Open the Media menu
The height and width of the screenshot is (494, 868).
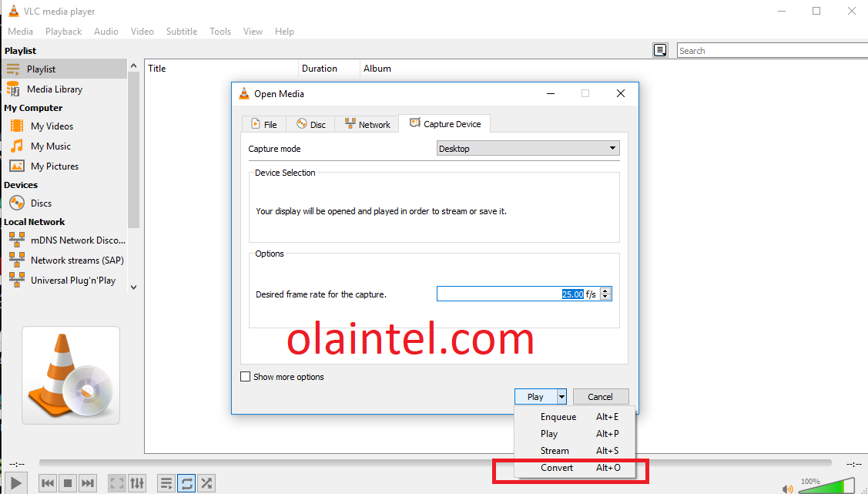coord(21,32)
